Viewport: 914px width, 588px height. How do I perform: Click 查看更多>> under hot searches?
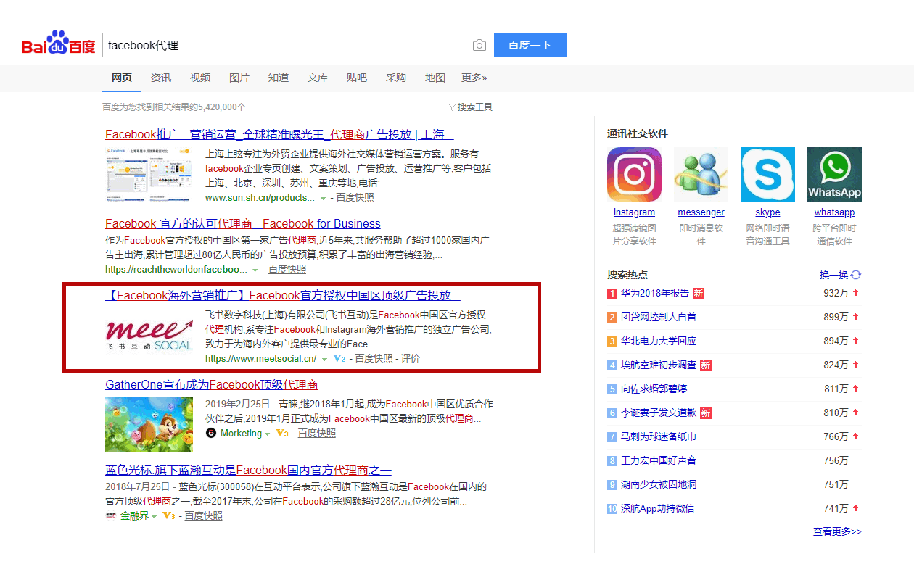[x=837, y=532]
